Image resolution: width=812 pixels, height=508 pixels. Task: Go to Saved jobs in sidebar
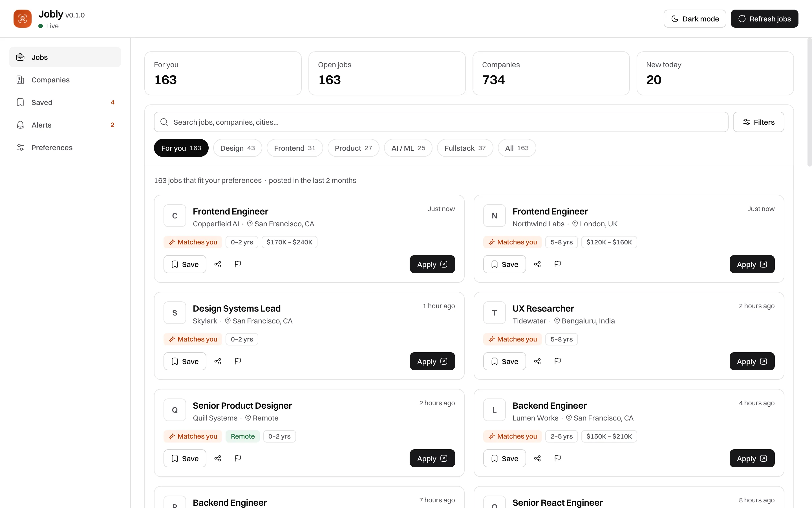[x=65, y=102]
